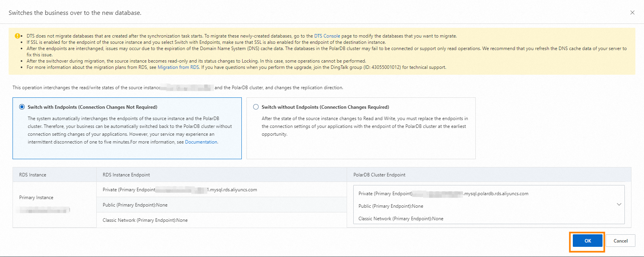The width and height of the screenshot is (644, 257).
Task: Click the Switch without Endpoints description paragraph
Action: point(365,126)
